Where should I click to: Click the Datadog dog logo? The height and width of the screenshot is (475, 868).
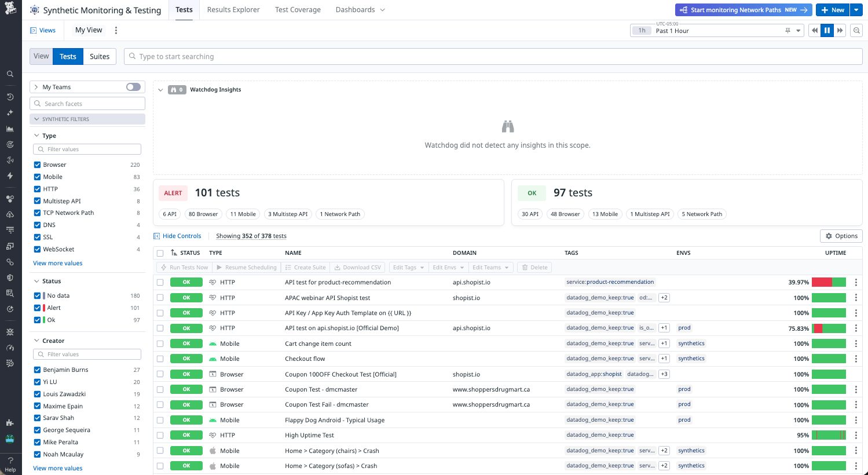[10, 8]
